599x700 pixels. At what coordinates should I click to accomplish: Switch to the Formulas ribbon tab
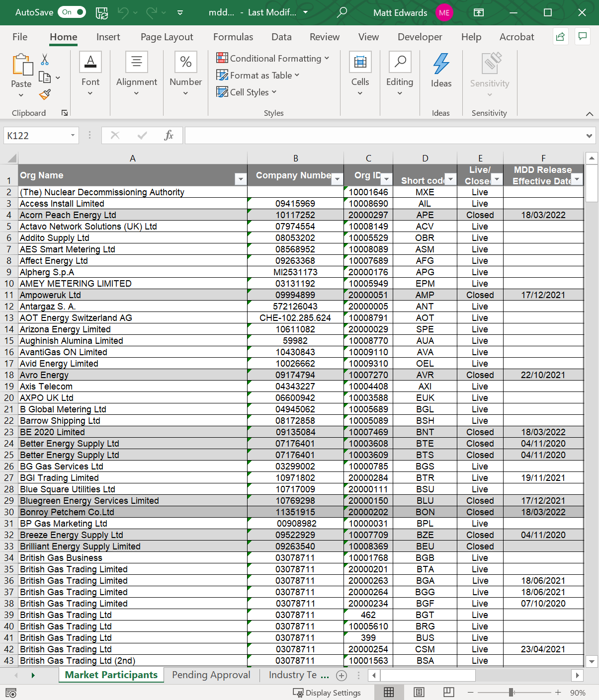tap(233, 37)
